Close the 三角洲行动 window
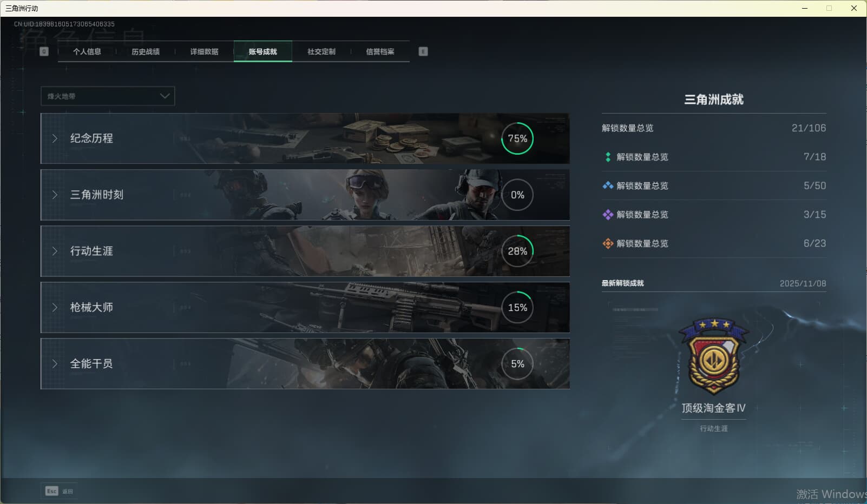The height and width of the screenshot is (504, 867). click(x=854, y=8)
